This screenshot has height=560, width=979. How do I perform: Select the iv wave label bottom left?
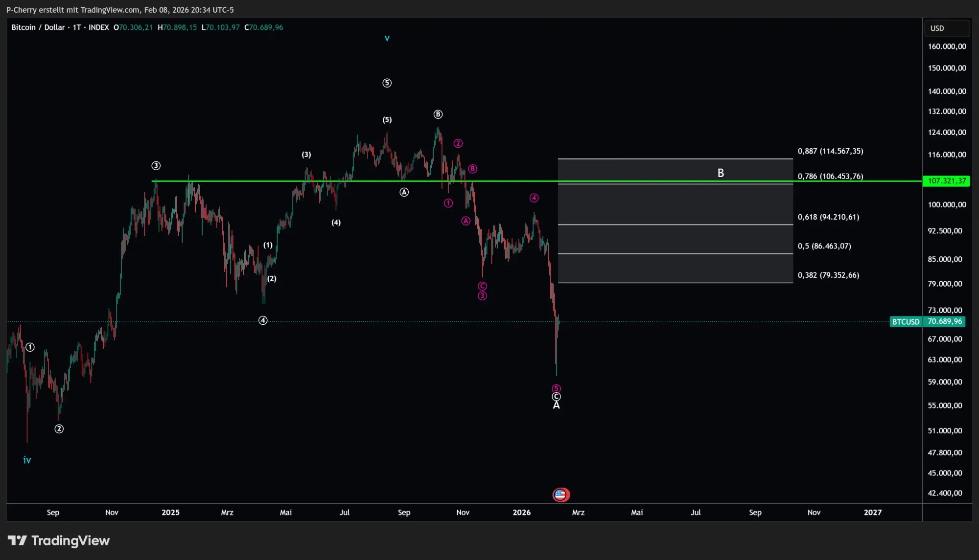[27, 460]
